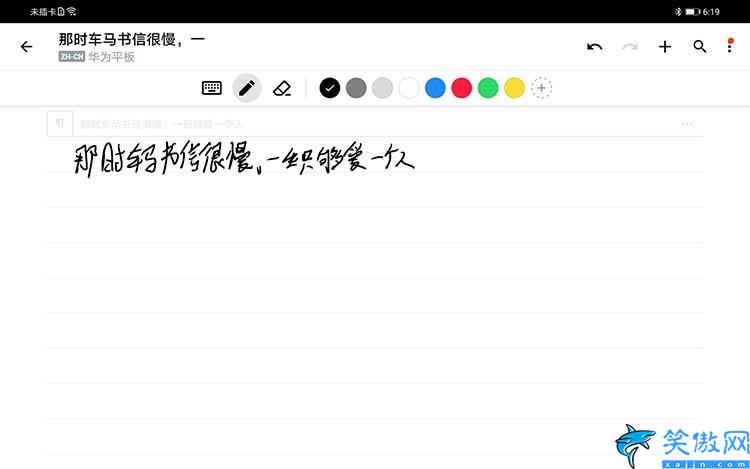Tap the note title text
Viewport: 750px width, 469px height.
[x=132, y=39]
